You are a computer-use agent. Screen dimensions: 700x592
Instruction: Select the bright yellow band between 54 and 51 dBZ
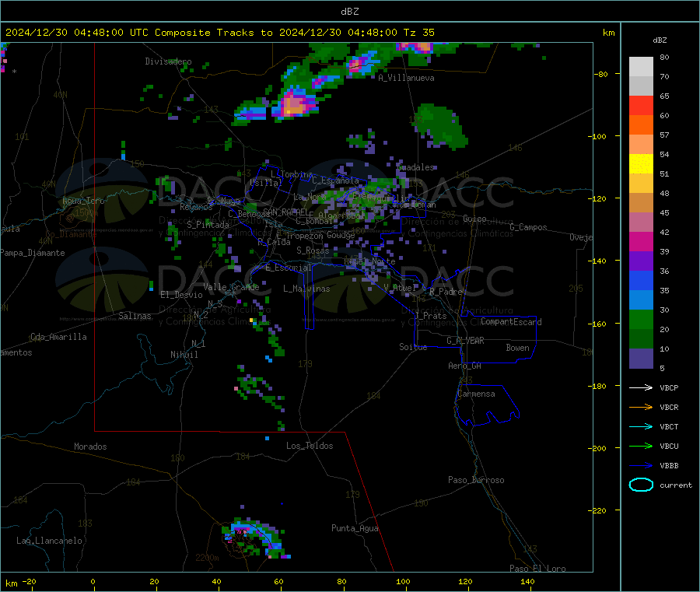(x=641, y=164)
